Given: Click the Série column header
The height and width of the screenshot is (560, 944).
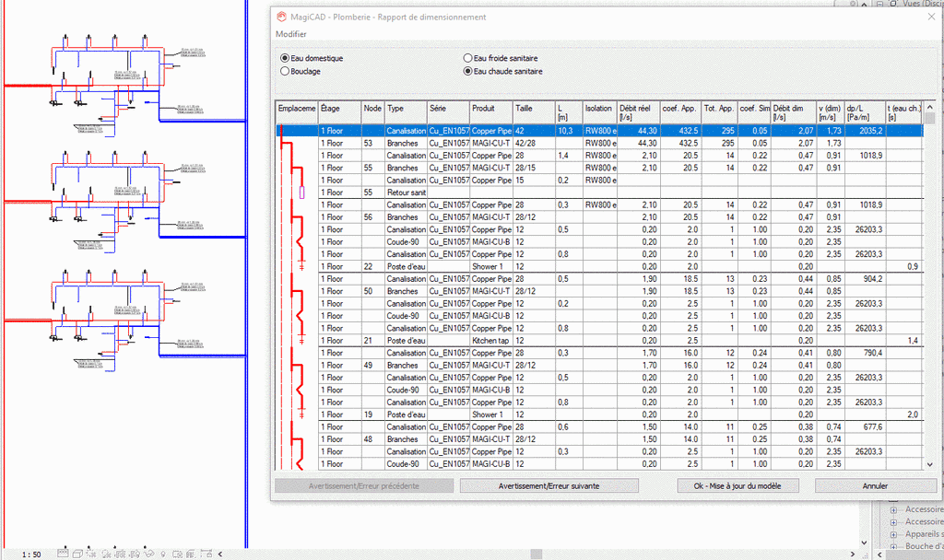Looking at the screenshot, I should click(448, 112).
